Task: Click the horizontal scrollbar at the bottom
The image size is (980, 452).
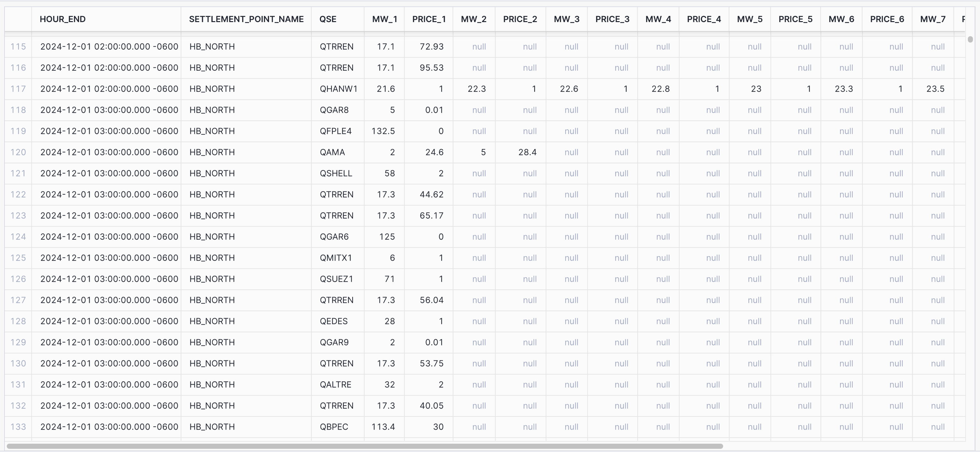Action: [x=364, y=446]
